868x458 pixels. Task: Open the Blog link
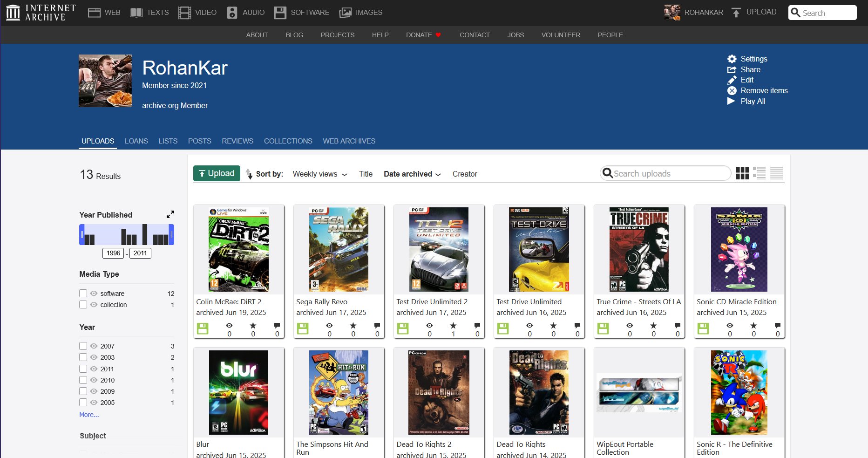(x=294, y=35)
